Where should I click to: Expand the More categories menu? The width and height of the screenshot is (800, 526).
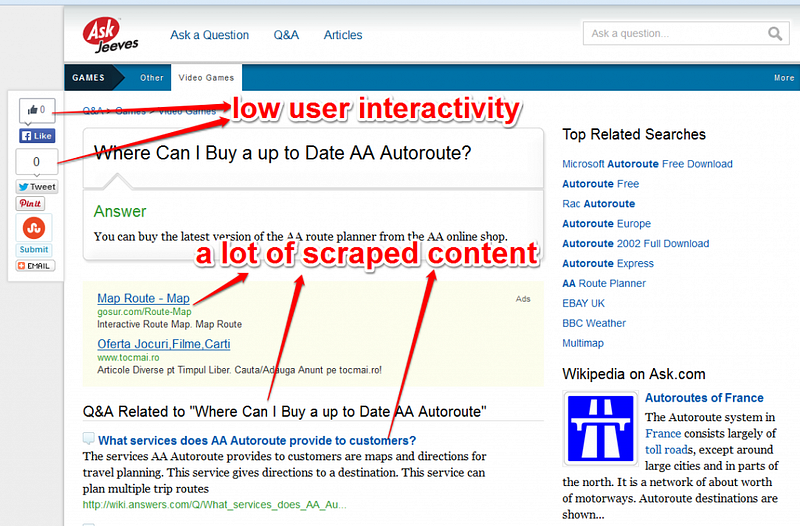pyautogui.click(x=784, y=78)
